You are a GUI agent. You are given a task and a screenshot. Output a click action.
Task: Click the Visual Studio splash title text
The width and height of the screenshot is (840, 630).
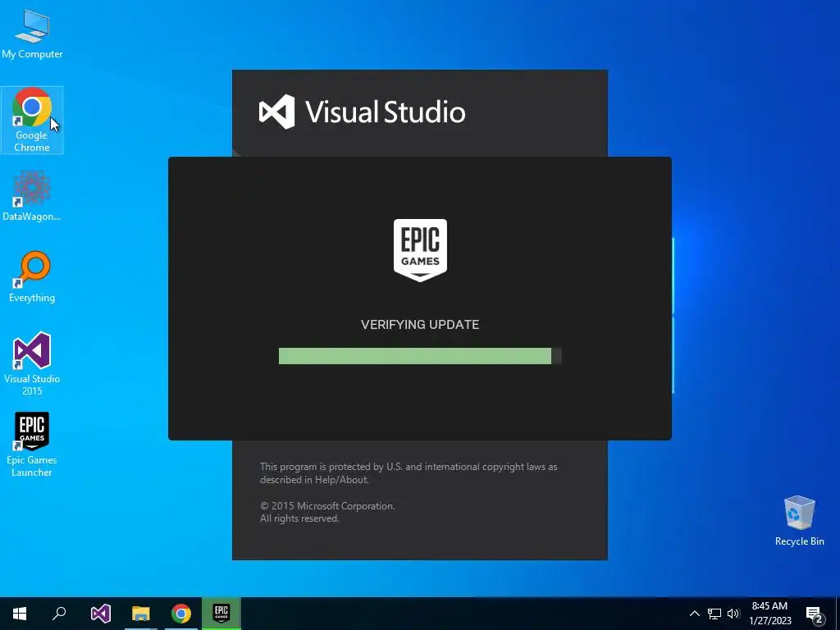tap(386, 112)
